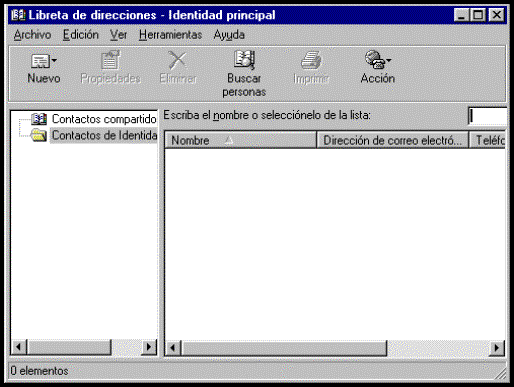Click the Eliminar X icon
The image size is (514, 387).
177,60
